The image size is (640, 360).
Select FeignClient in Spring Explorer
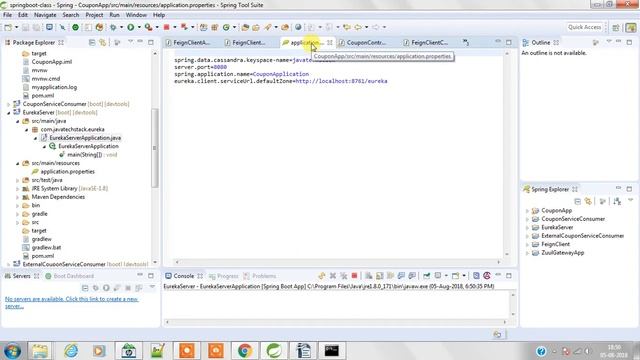tap(555, 244)
